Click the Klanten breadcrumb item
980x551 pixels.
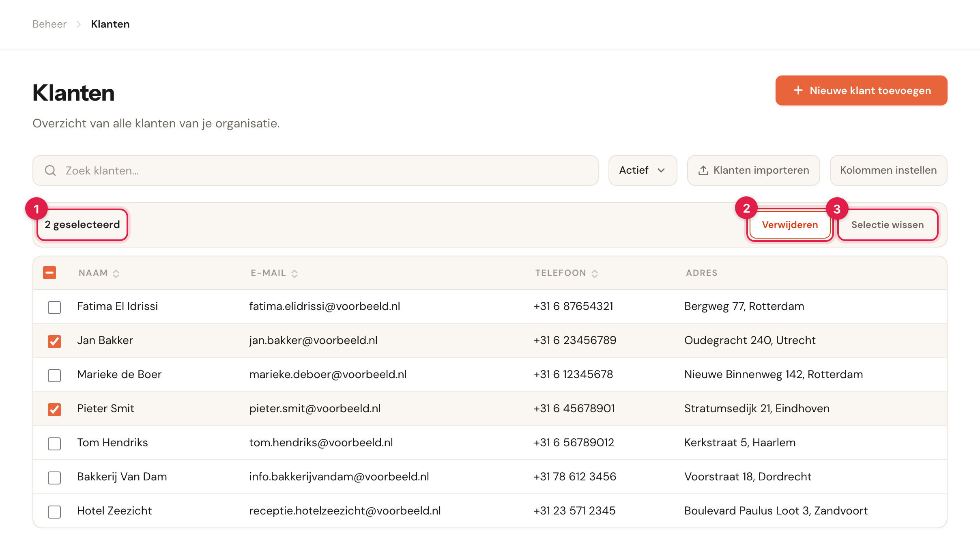coord(110,24)
